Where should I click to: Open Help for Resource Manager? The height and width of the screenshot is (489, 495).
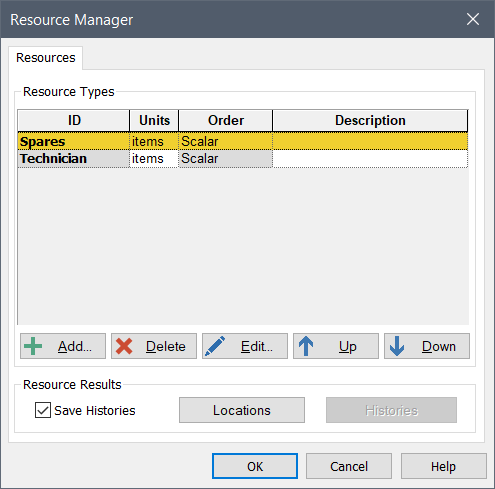(x=443, y=466)
